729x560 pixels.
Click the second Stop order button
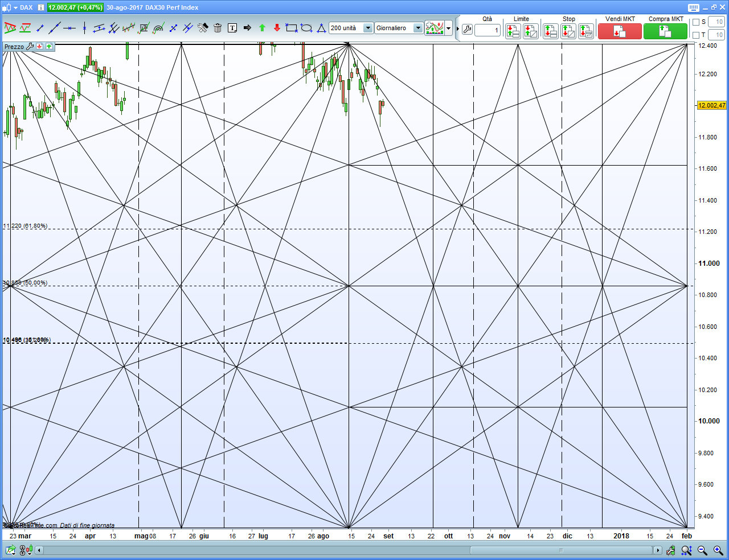pos(568,31)
